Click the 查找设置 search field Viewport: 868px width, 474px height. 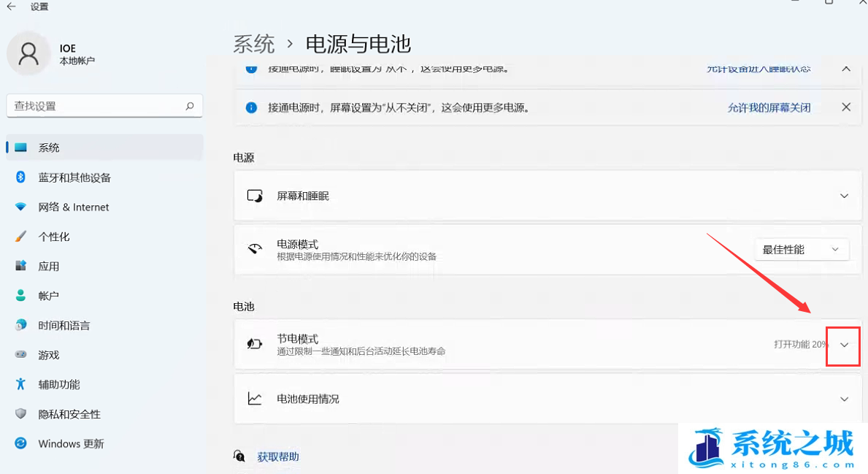coord(95,106)
